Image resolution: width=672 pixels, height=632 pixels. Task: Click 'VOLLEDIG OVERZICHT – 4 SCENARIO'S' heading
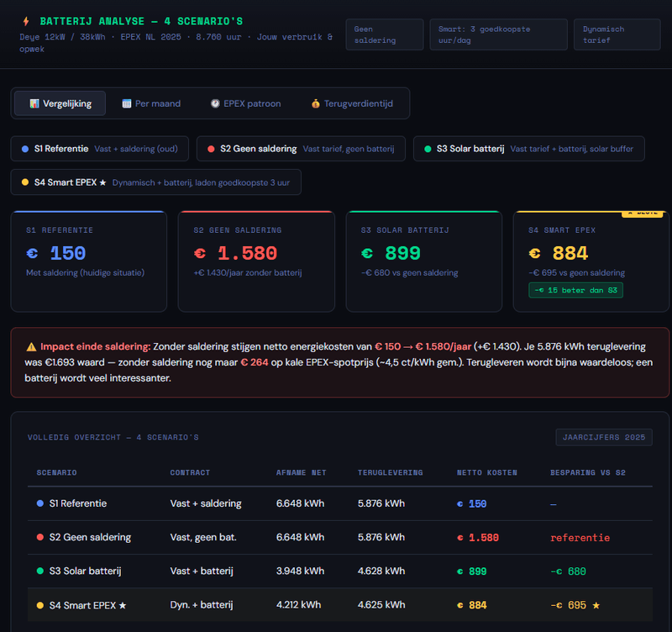pos(113,437)
